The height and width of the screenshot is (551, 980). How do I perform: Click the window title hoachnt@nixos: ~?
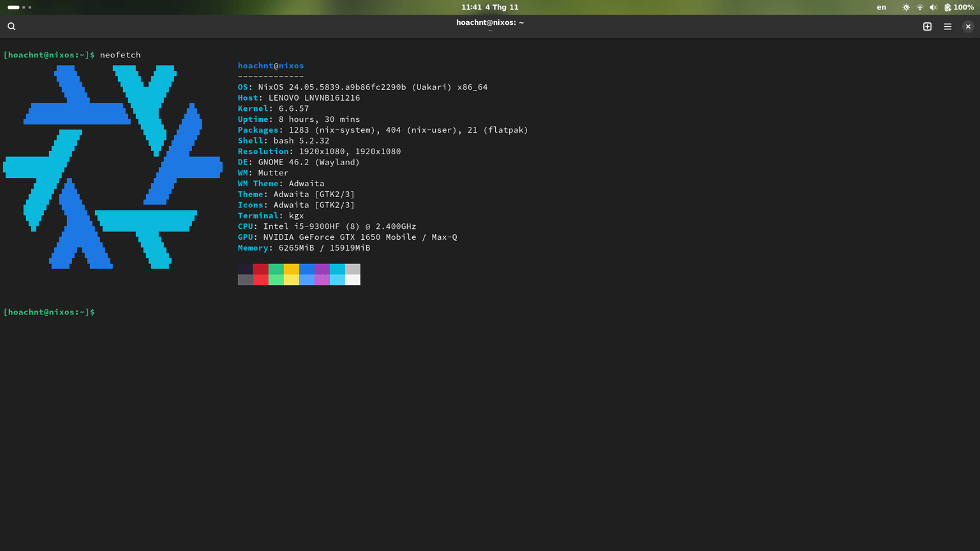point(490,22)
